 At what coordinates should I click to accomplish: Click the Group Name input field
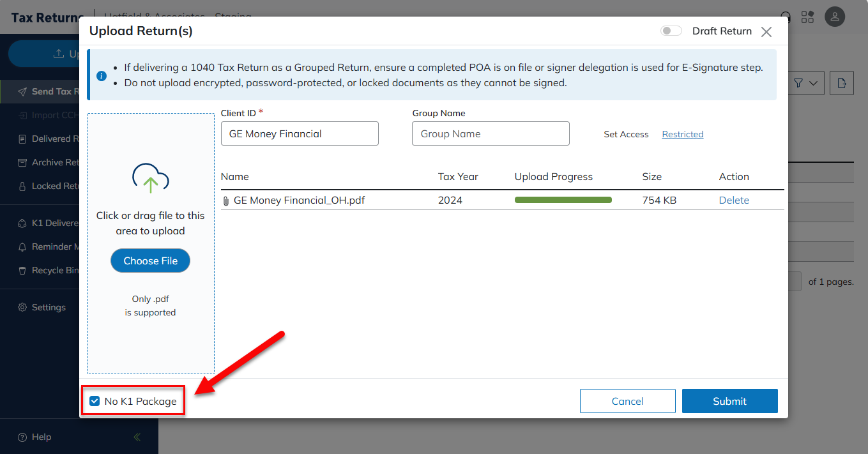[x=490, y=134]
